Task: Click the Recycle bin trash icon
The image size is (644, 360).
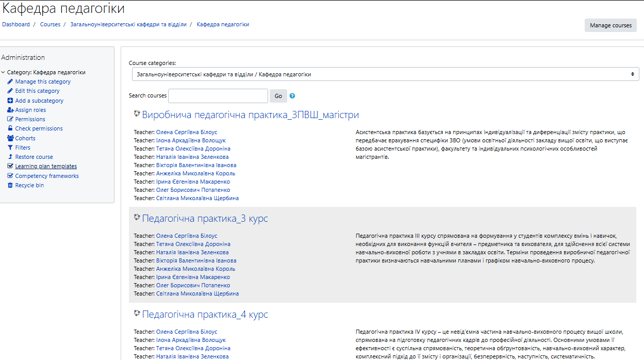Action: point(10,185)
